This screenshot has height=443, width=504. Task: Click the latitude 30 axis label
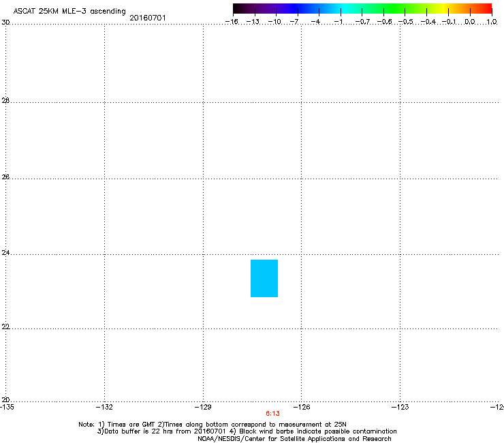(x=5, y=22)
